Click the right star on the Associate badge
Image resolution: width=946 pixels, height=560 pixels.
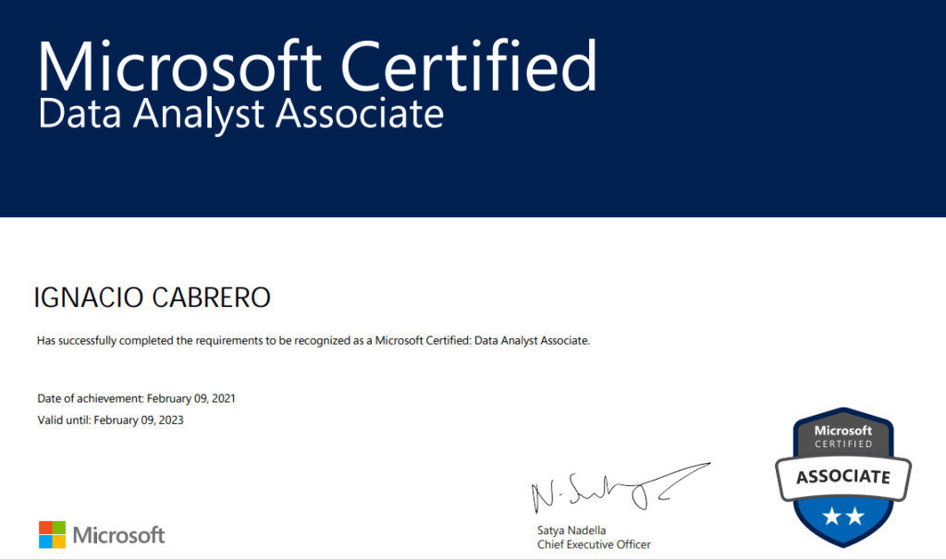(855, 518)
